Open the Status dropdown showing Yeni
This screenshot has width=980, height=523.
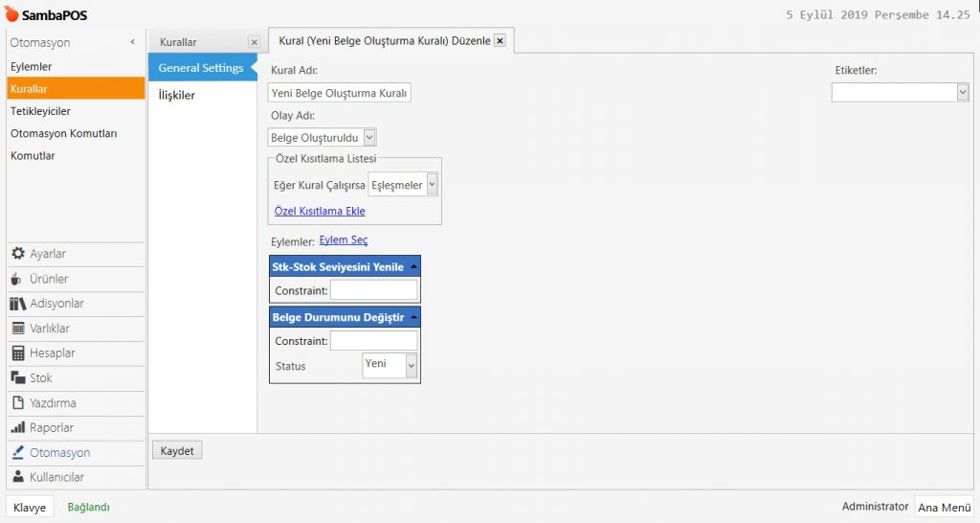coord(412,365)
